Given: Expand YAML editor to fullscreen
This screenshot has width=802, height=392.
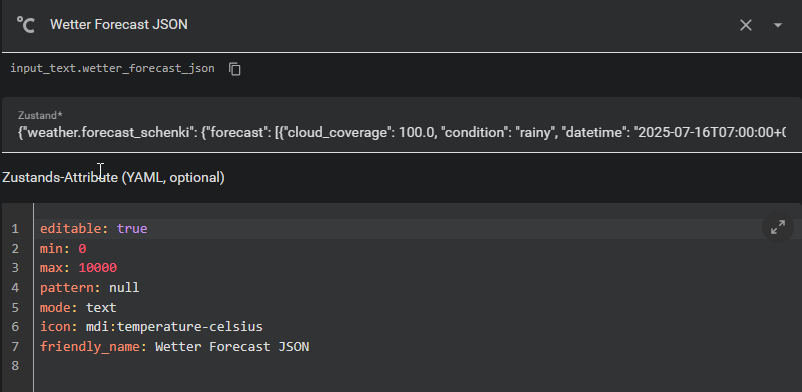Looking at the screenshot, I should [778, 227].
